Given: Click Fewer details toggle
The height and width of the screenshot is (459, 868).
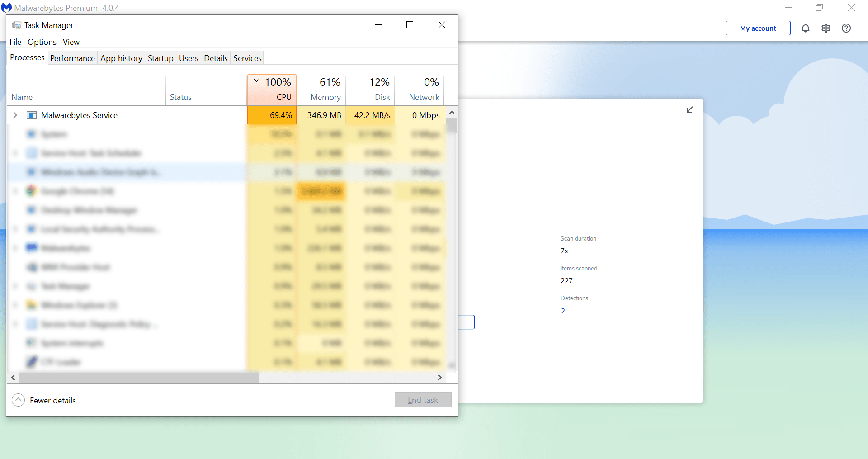Looking at the screenshot, I should [x=44, y=400].
